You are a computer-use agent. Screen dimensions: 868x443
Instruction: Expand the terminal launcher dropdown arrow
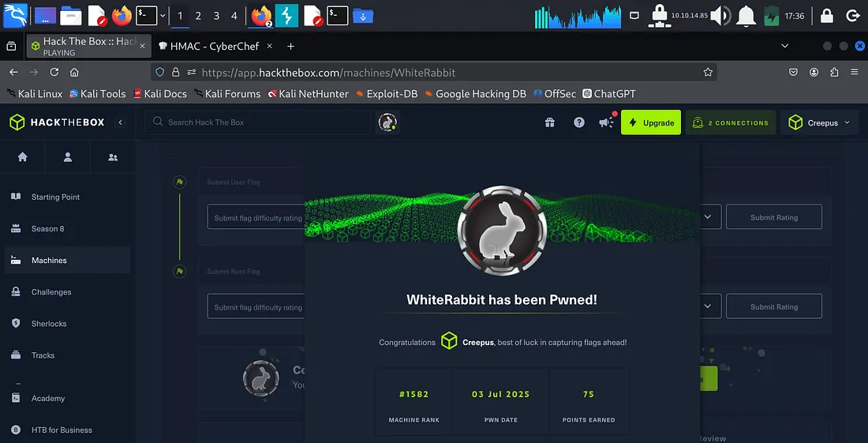(163, 16)
